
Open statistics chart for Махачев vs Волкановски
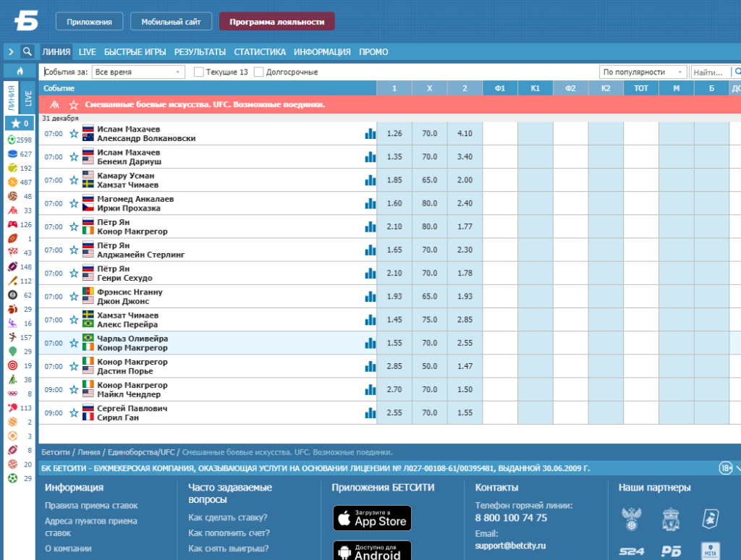coord(370,134)
